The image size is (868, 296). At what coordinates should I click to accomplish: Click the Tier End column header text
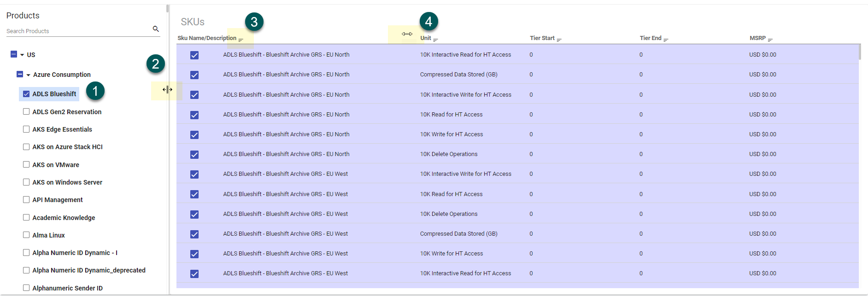[651, 38]
